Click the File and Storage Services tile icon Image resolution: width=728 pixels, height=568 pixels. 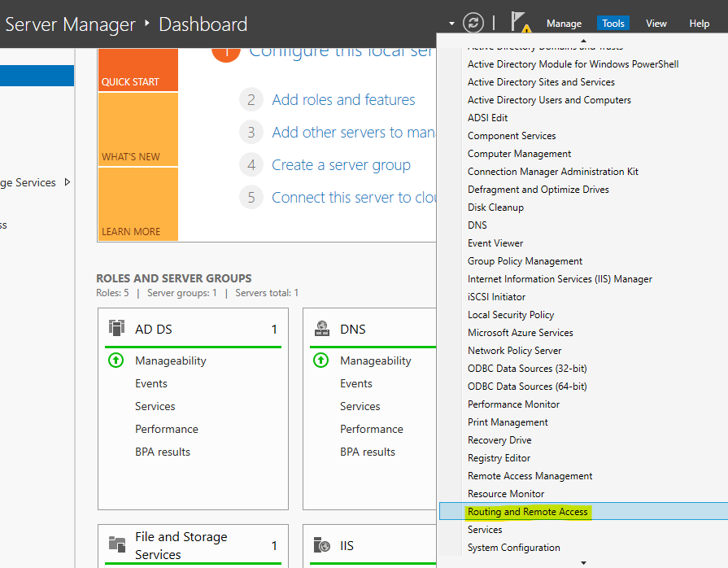pyautogui.click(x=116, y=544)
